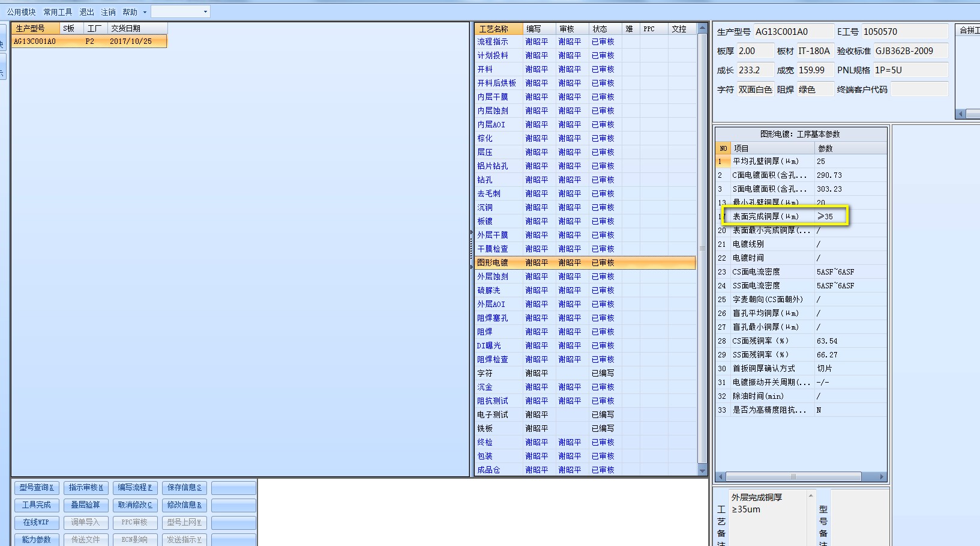Click the empty 终端客户代码 field
980x546 pixels.
pyautogui.click(x=919, y=89)
